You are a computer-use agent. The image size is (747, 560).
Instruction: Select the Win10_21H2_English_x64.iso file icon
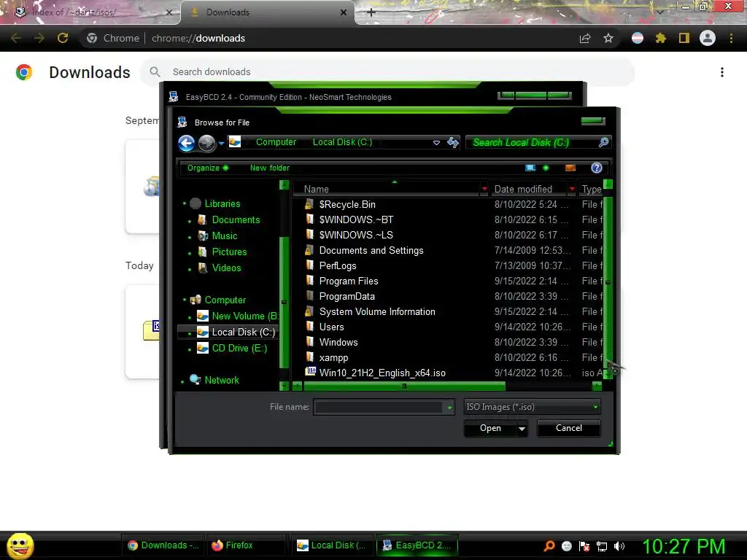[311, 371]
